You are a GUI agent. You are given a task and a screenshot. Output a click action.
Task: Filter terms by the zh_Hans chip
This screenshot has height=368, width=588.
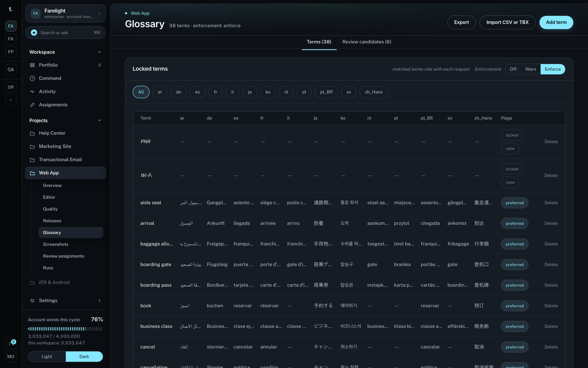coord(373,92)
